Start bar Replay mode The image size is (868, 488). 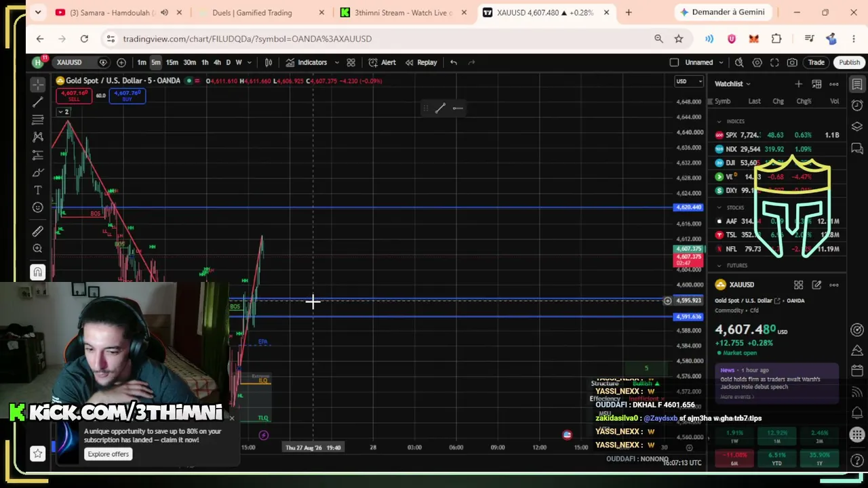(x=421, y=62)
